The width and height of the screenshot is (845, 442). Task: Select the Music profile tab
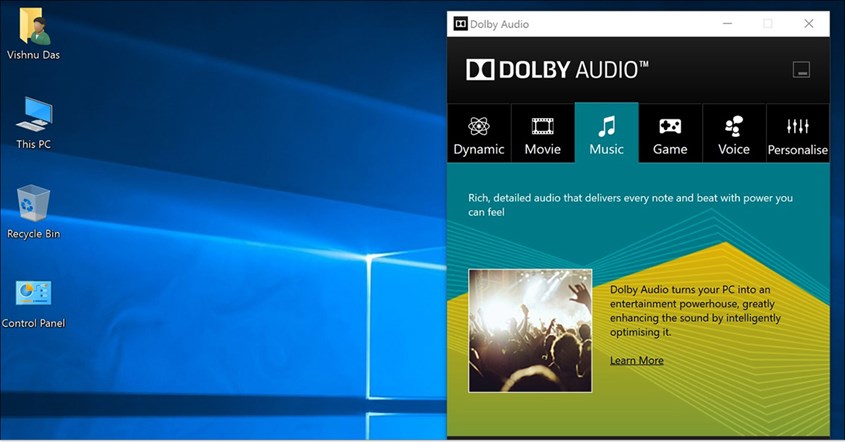tap(606, 133)
